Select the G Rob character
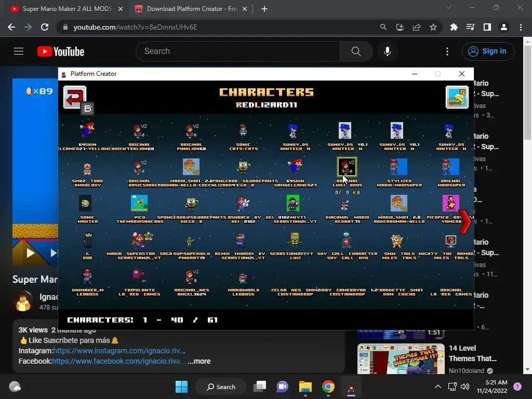 click(x=88, y=240)
